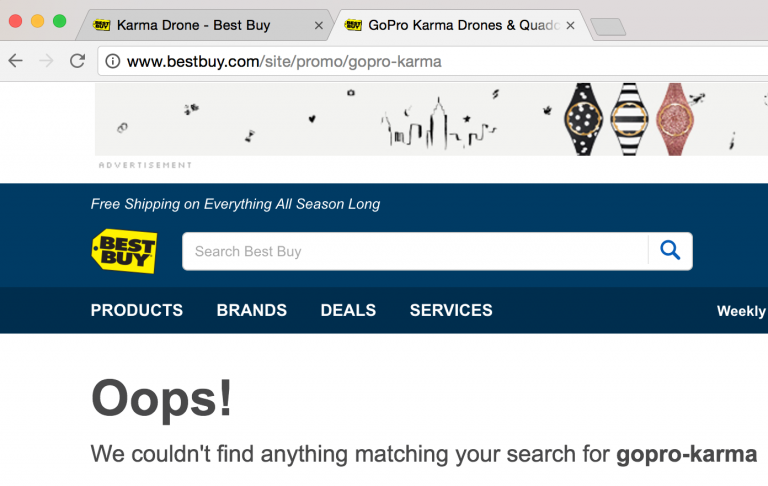This screenshot has width=768, height=486.
Task: Close the Karma Drone - Best Buy tab
Action: tap(318, 25)
